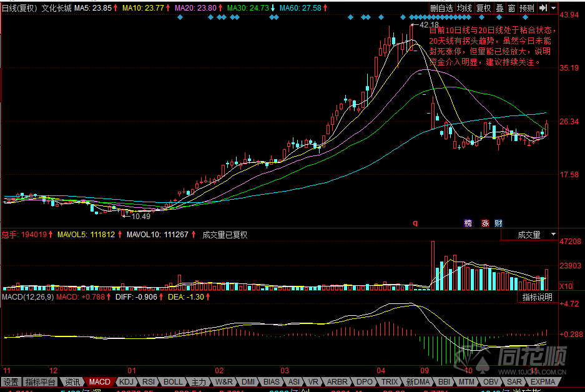Image resolution: width=585 pixels, height=392 pixels.
Task: Click the 删自选 remove from watchlist button
Action: click(442, 8)
